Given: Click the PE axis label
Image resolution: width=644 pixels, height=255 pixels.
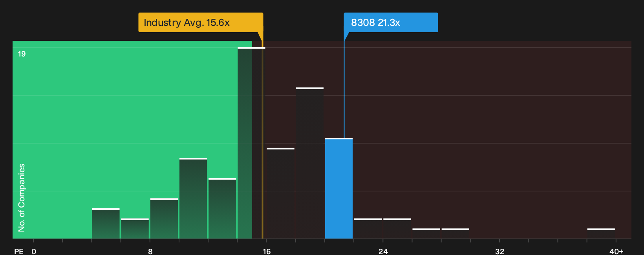Looking at the screenshot, I should point(19,251).
